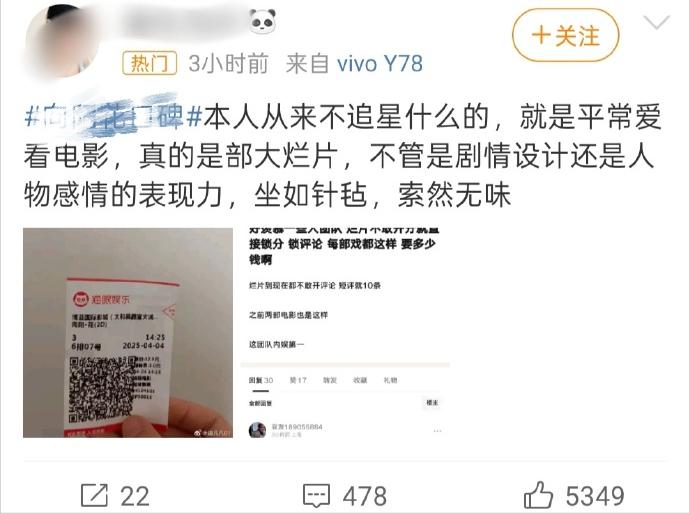
Task: Open the review screenshot thumbnail
Action: 345,333
